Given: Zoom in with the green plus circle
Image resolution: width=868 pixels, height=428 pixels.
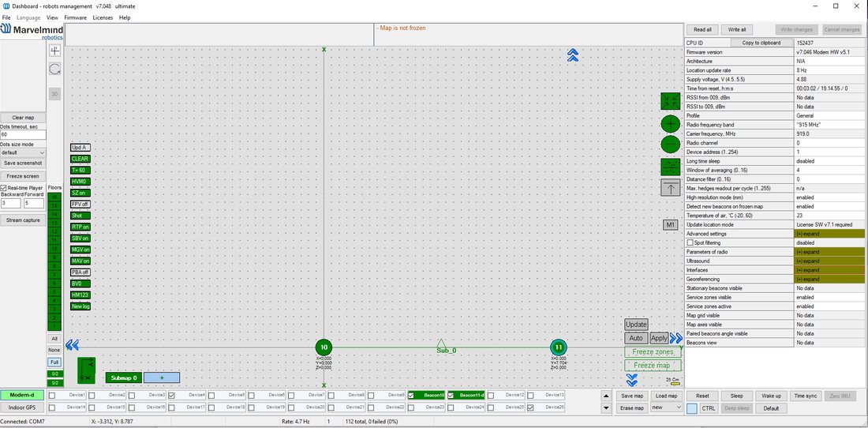Looking at the screenshot, I should [x=671, y=123].
